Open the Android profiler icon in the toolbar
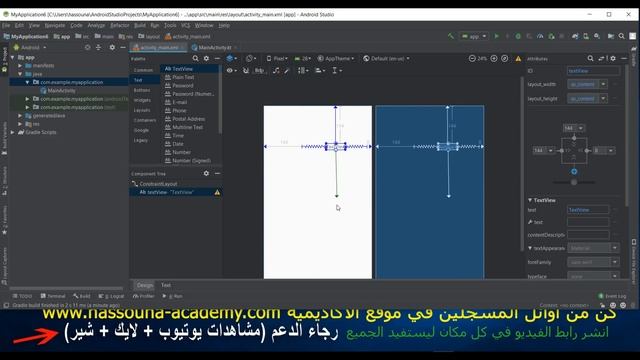The height and width of the screenshot is (360, 640). tap(540, 36)
